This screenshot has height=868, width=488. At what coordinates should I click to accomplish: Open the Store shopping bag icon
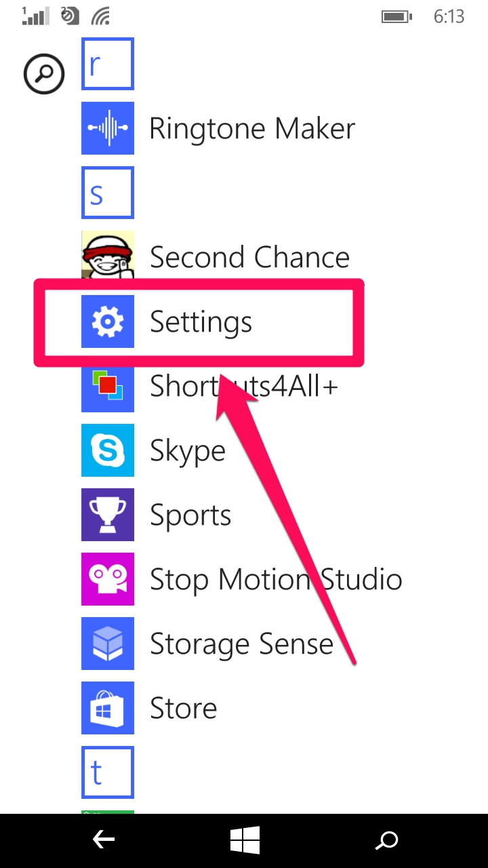(x=108, y=708)
